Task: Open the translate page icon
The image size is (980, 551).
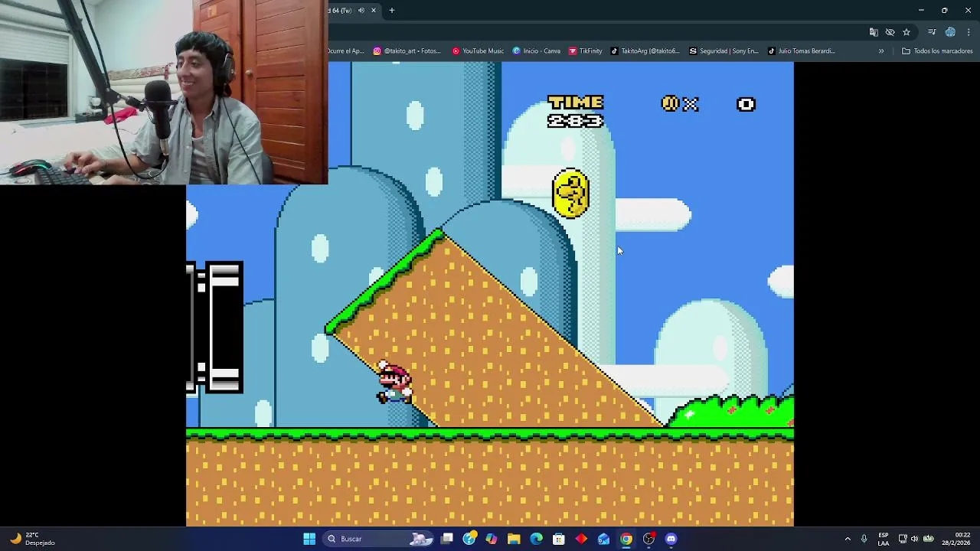Action: coord(874,32)
